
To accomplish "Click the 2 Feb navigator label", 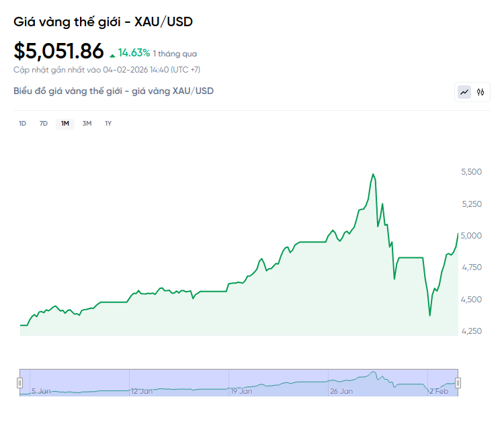I will pyautogui.click(x=441, y=390).
